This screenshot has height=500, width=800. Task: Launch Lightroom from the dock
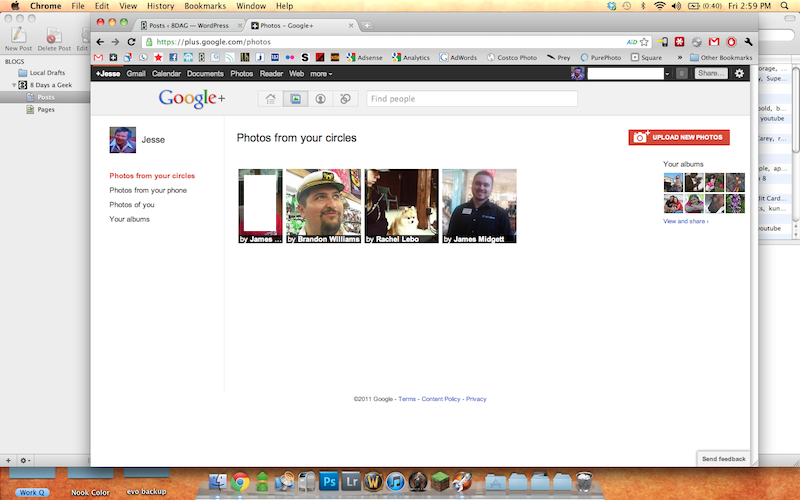(351, 481)
